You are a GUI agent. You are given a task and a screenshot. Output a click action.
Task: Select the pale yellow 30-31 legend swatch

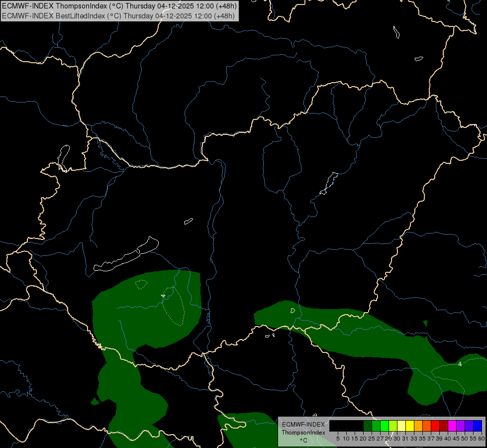tap(401, 426)
